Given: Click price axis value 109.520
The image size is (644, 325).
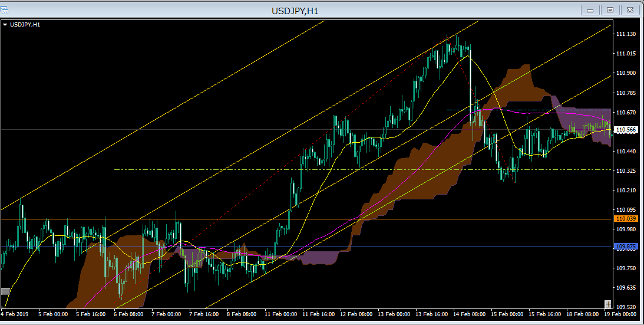Looking at the screenshot, I should [626, 307].
